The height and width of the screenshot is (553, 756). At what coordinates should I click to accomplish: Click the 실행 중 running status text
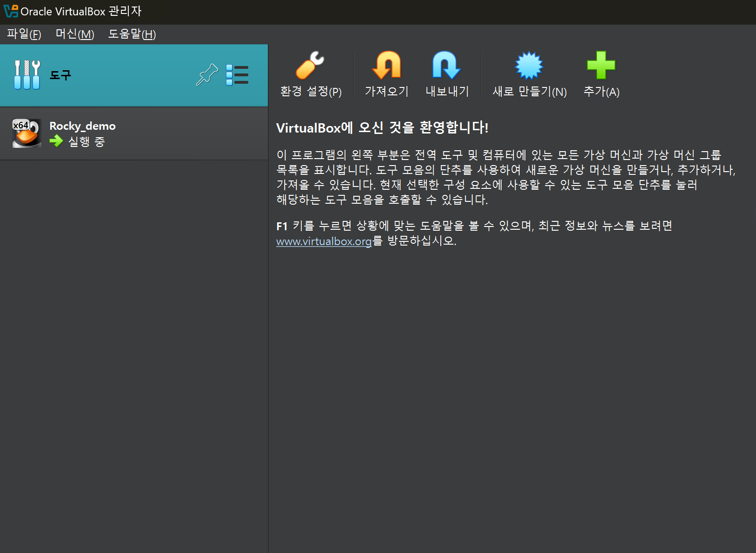[x=87, y=141]
